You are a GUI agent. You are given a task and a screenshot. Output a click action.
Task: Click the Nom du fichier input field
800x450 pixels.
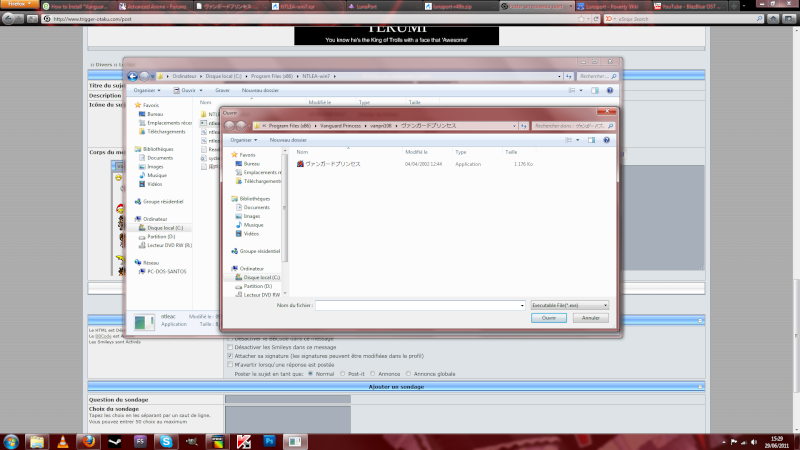417,305
